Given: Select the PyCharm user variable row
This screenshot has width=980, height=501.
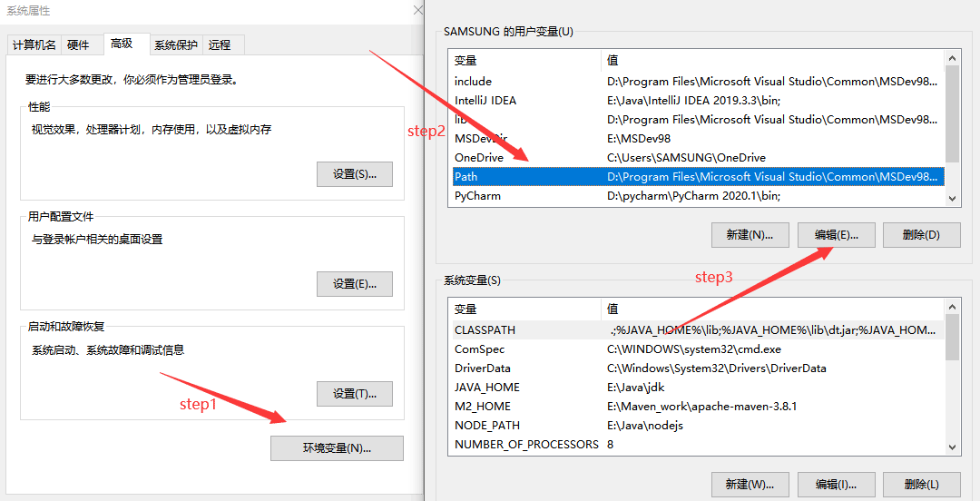Looking at the screenshot, I should (x=698, y=196).
